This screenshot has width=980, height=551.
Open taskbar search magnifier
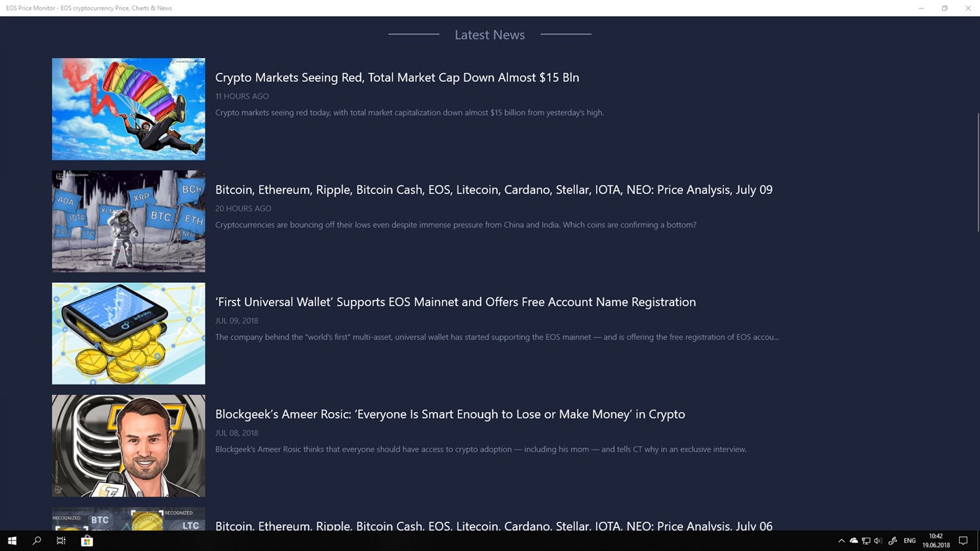pos(37,540)
